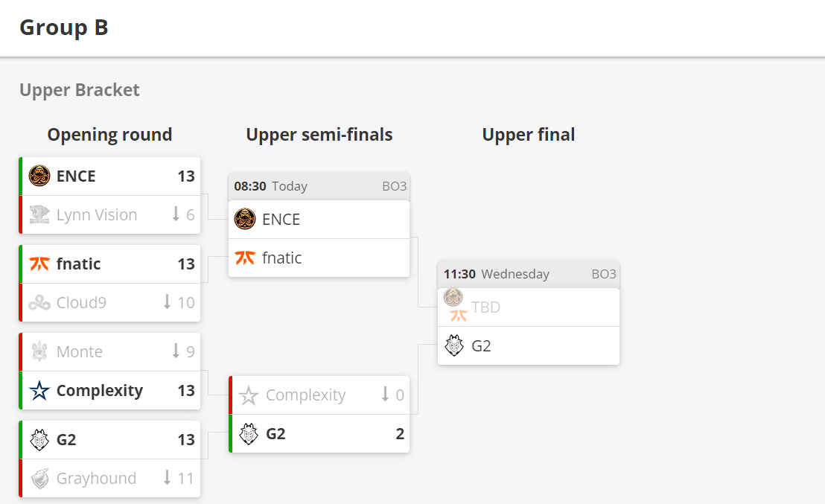
Task: Open Complexity row with score 0
Action: [x=319, y=395]
